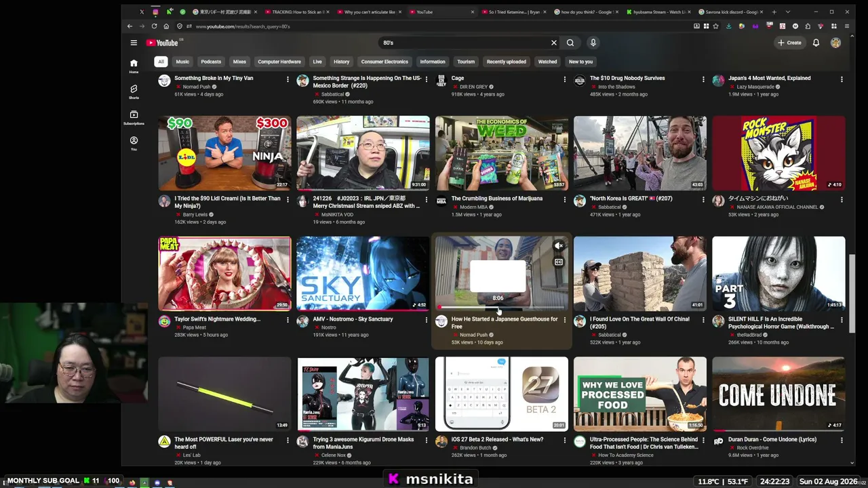The width and height of the screenshot is (868, 488).
Task: Open options for Great Wall Of China video
Action: click(703, 320)
